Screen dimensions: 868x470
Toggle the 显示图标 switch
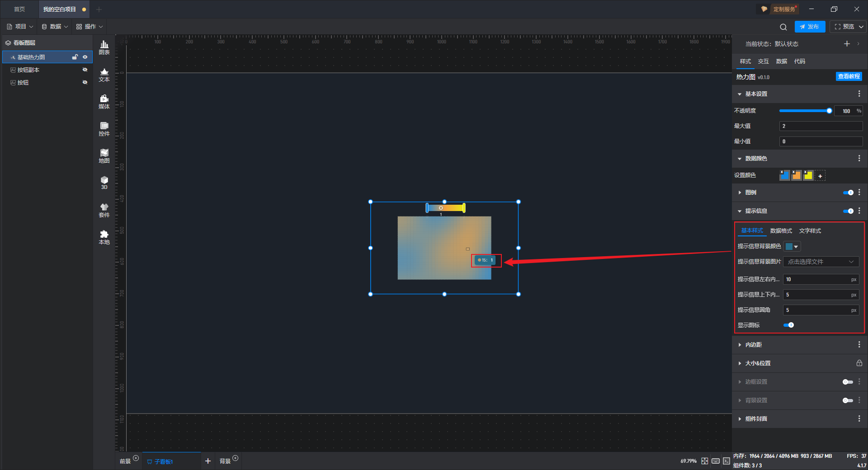[788, 325]
